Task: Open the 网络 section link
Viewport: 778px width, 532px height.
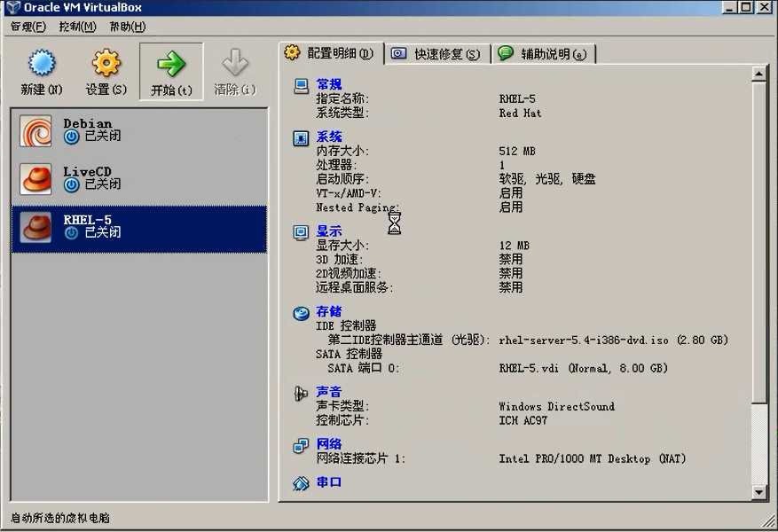Action: point(329,443)
